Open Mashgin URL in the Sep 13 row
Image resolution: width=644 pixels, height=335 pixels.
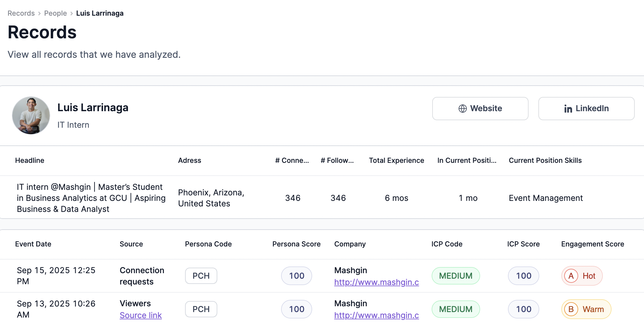coord(376,315)
